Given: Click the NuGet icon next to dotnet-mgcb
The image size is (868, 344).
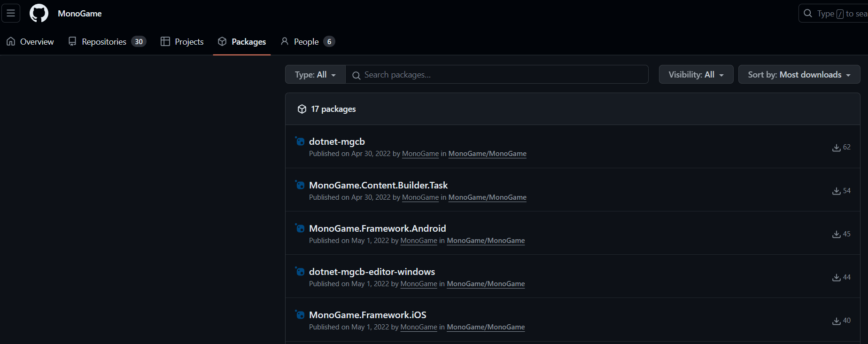Looking at the screenshot, I should [x=300, y=141].
